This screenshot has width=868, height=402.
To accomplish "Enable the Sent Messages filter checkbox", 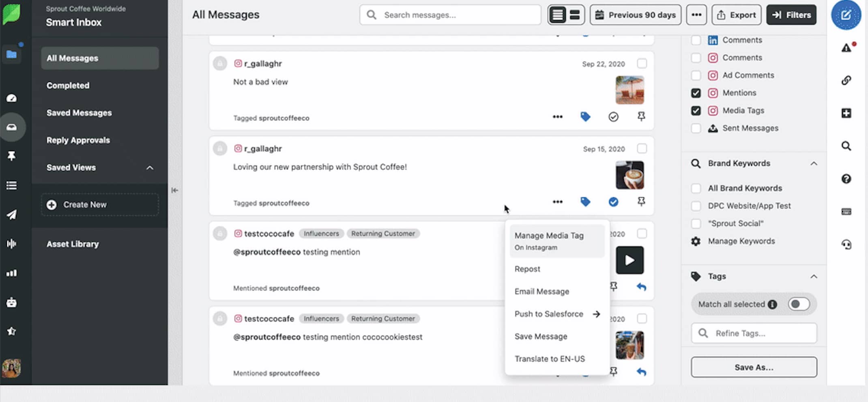I will [x=696, y=128].
